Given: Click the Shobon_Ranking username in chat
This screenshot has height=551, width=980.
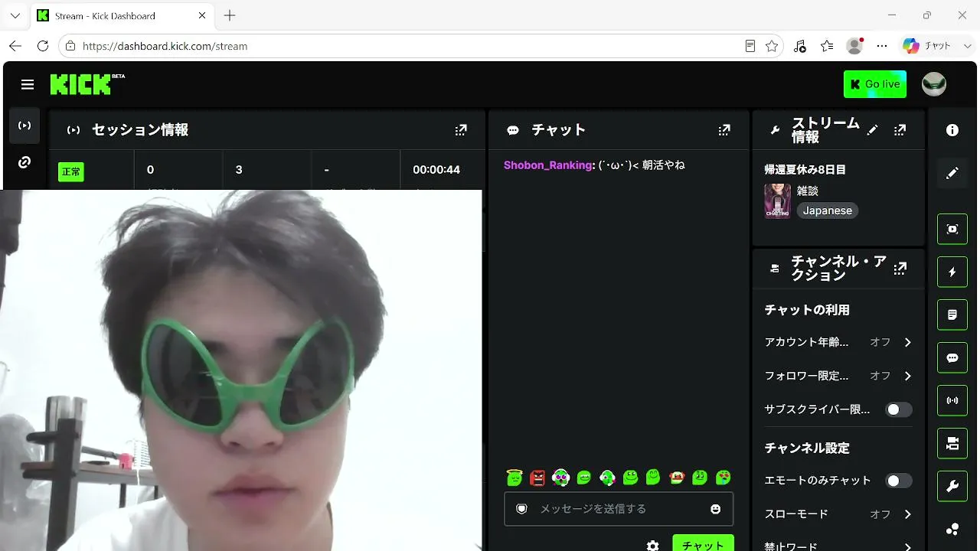Looking at the screenshot, I should coord(548,165).
